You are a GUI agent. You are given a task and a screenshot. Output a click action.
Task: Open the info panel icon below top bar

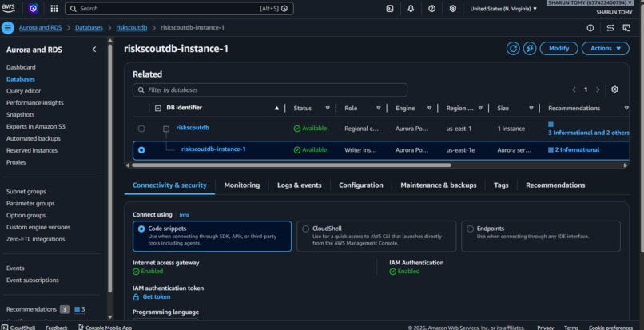click(590, 28)
